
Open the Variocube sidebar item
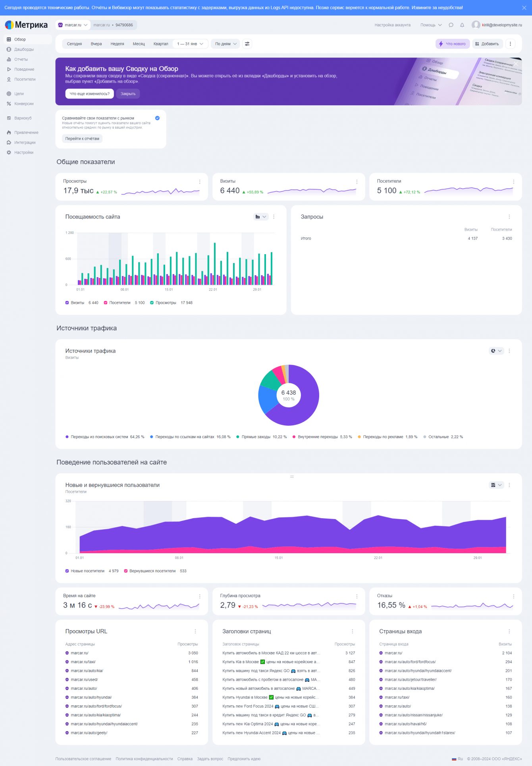coord(23,118)
